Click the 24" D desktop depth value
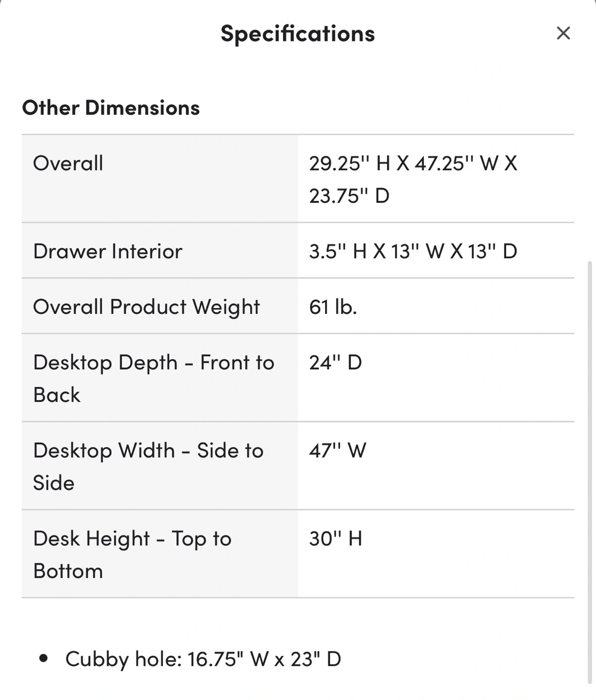This screenshot has height=700, width=596. click(x=335, y=363)
